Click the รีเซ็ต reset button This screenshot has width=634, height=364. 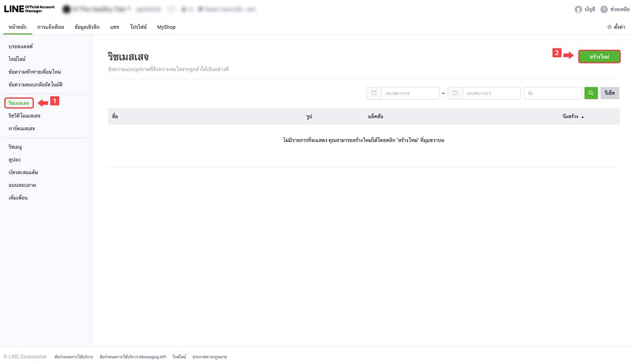tap(610, 93)
